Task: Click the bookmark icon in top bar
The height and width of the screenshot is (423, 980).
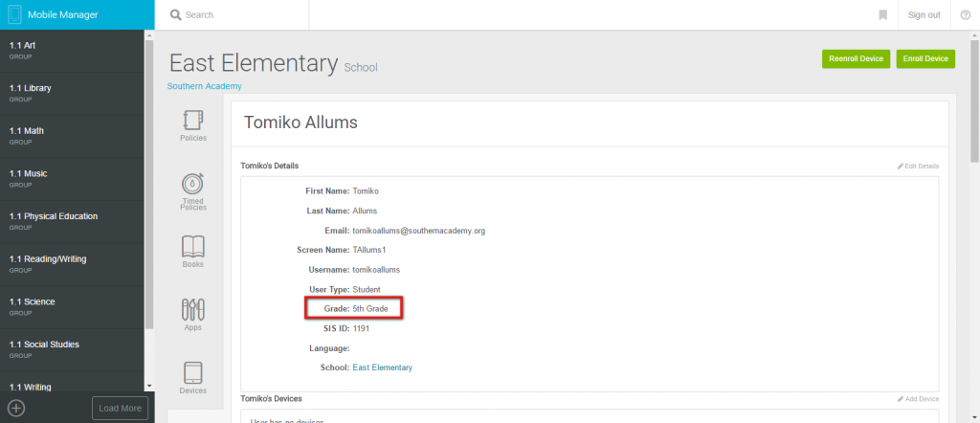Action: [882, 15]
